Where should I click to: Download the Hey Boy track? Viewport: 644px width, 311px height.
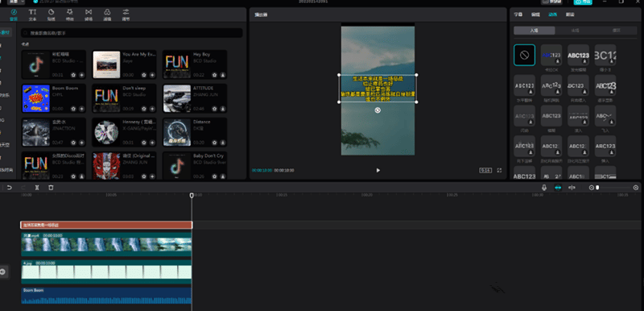[222, 75]
